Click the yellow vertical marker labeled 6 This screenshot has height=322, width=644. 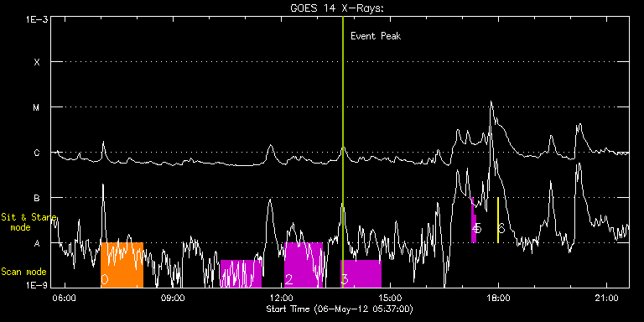pos(498,221)
